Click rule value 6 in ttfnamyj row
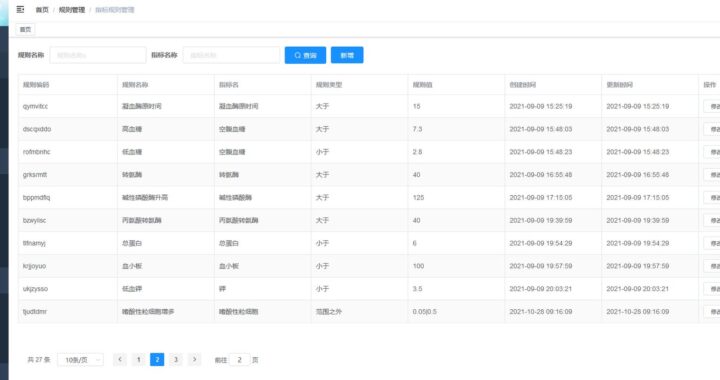This screenshot has height=380, width=720. click(x=415, y=243)
